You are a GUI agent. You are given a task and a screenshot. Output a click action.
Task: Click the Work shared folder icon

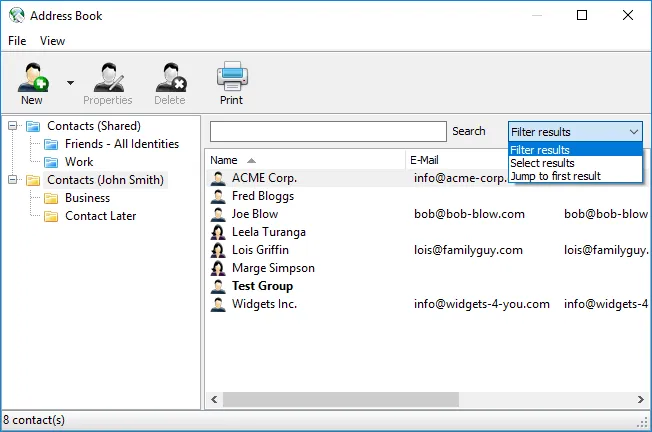pyautogui.click(x=51, y=162)
